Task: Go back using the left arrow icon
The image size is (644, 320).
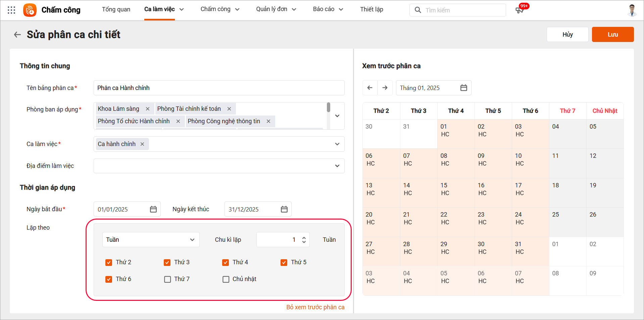Action: [17, 35]
